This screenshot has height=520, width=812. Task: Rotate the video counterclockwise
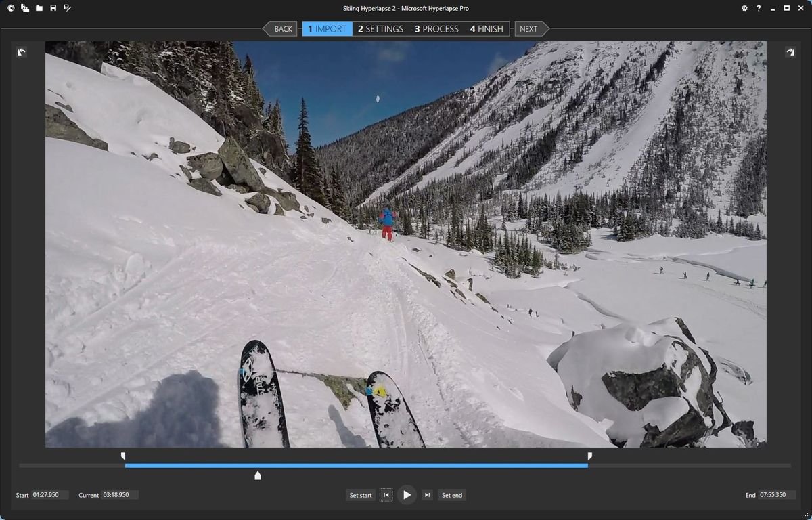[x=21, y=51]
